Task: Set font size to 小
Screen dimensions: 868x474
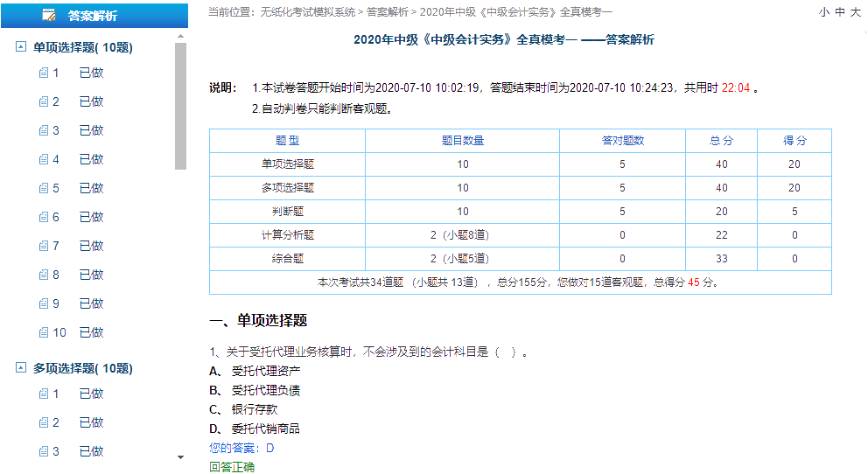Action: coord(824,12)
